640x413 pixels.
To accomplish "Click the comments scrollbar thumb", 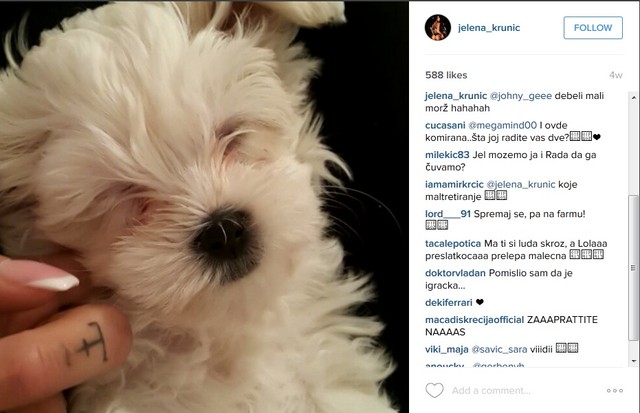I will pos(633,268).
